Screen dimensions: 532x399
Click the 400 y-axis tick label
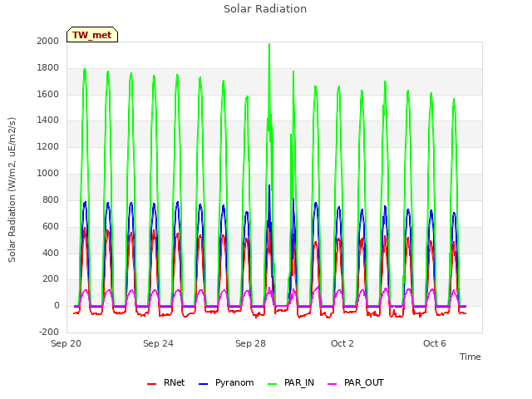tap(51, 253)
